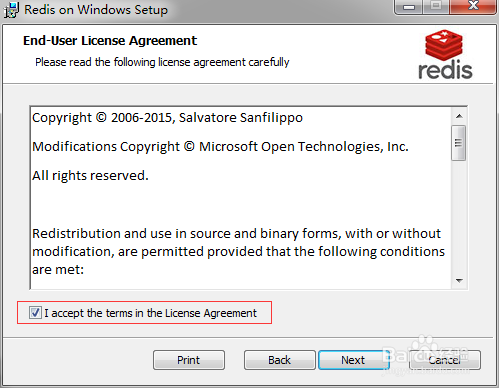
Task: Uncheck the accept license terms checkbox
Action: click(35, 313)
